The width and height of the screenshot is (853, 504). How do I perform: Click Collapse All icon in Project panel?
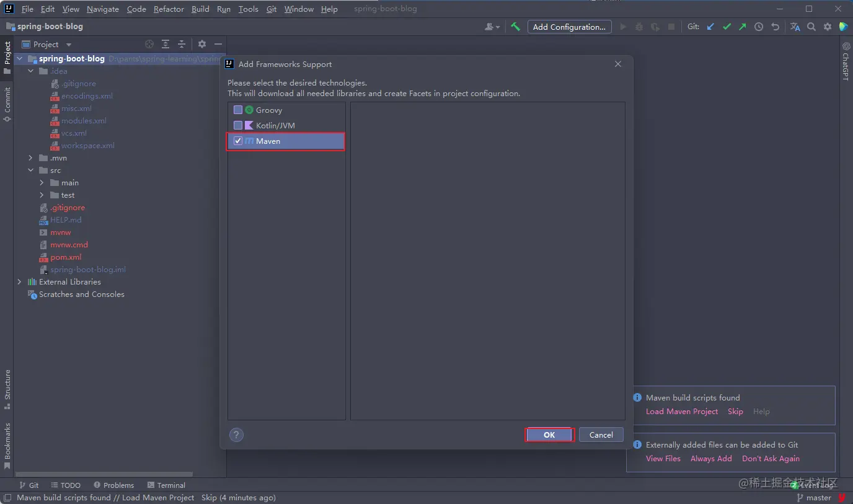(x=182, y=44)
